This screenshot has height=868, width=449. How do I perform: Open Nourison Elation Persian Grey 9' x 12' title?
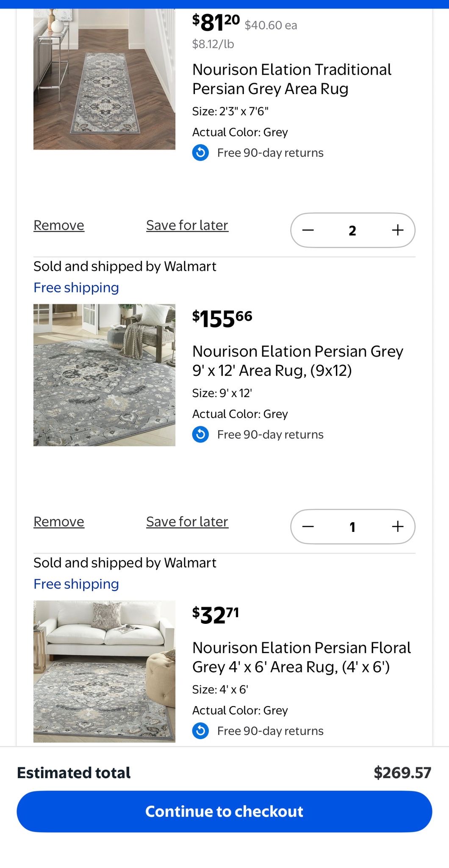297,361
